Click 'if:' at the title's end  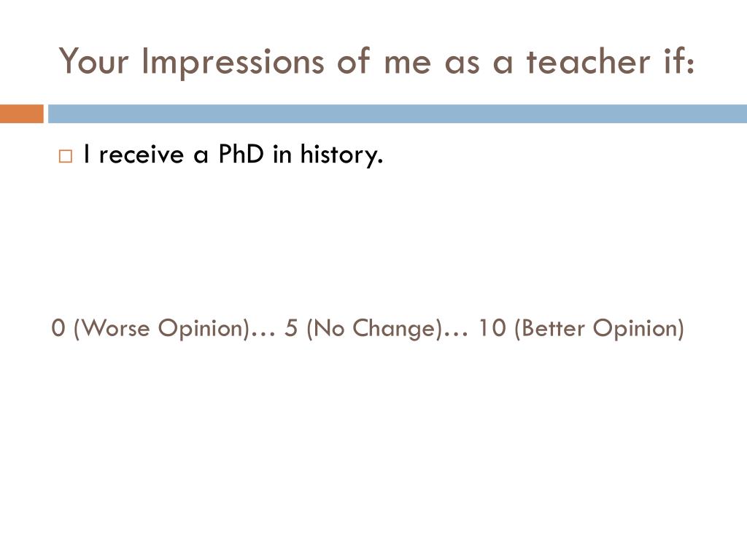tap(679, 61)
